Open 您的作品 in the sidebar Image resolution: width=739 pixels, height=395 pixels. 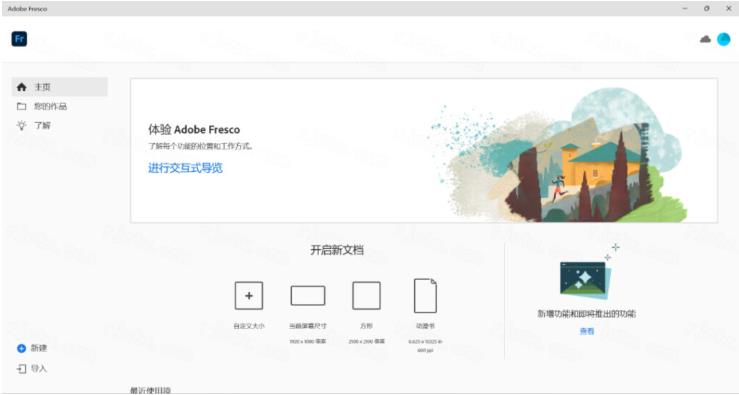click(50, 107)
